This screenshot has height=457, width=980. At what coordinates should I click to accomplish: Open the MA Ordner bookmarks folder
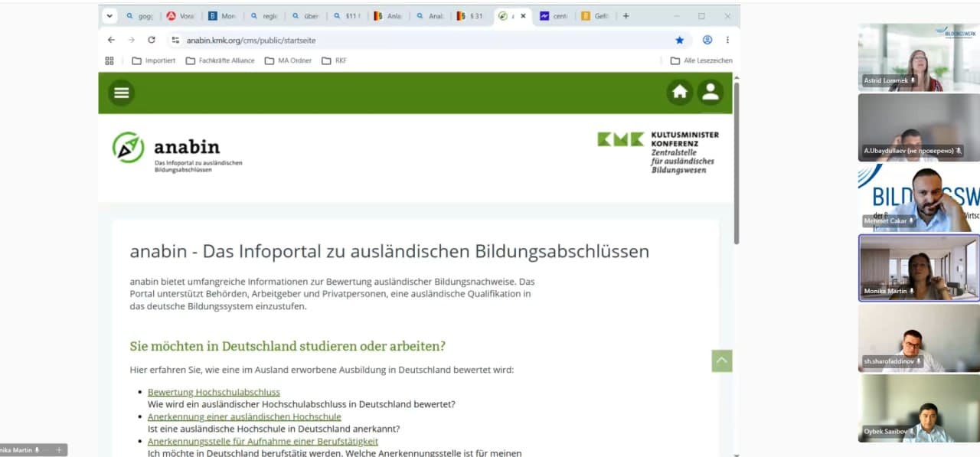[289, 60]
